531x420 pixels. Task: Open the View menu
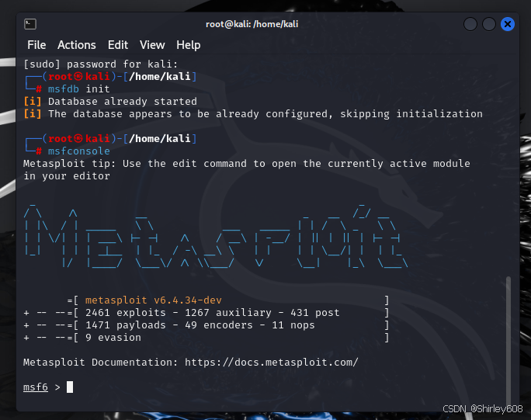click(152, 45)
